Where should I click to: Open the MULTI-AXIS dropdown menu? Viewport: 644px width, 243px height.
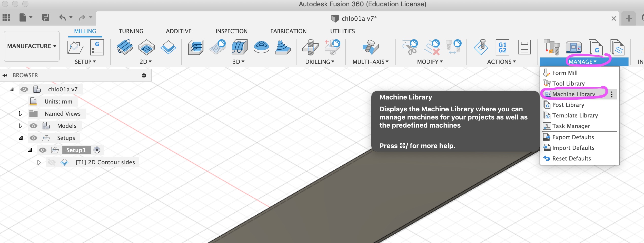[370, 62]
